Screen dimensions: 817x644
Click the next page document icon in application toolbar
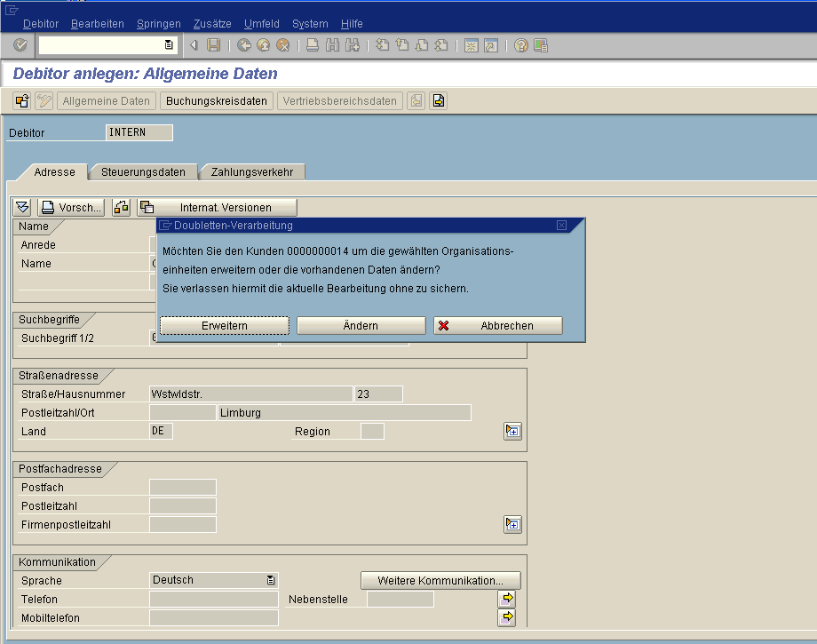click(x=439, y=100)
